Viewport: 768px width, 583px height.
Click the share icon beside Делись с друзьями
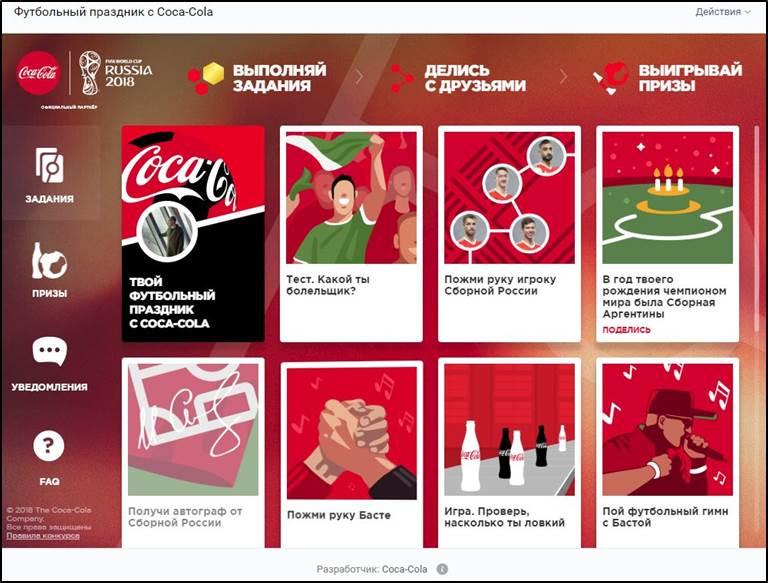pos(401,78)
